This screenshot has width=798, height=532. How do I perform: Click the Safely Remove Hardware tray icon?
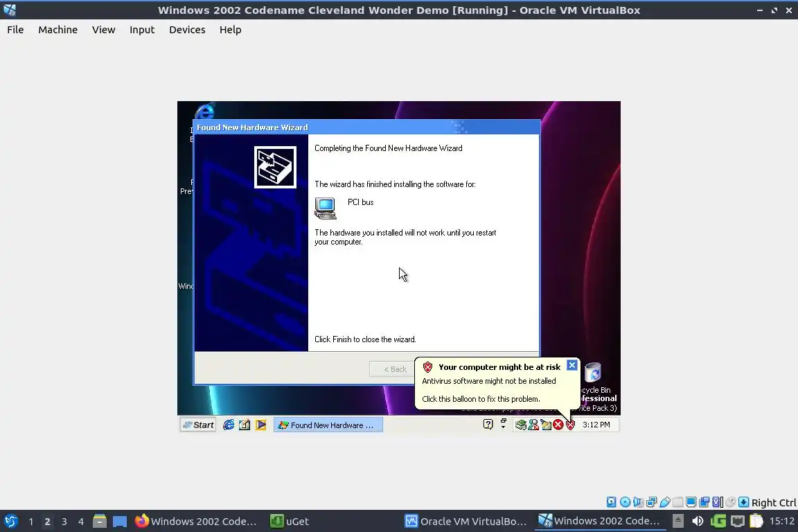521,425
